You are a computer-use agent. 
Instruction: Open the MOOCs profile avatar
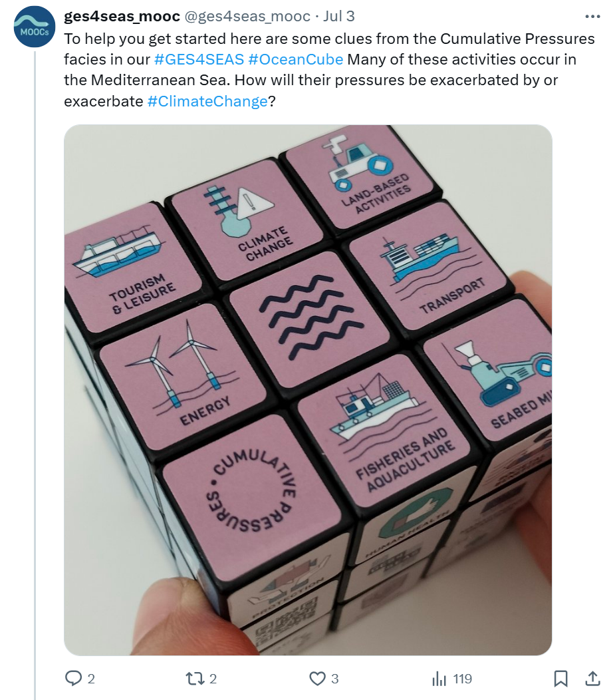click(x=35, y=27)
